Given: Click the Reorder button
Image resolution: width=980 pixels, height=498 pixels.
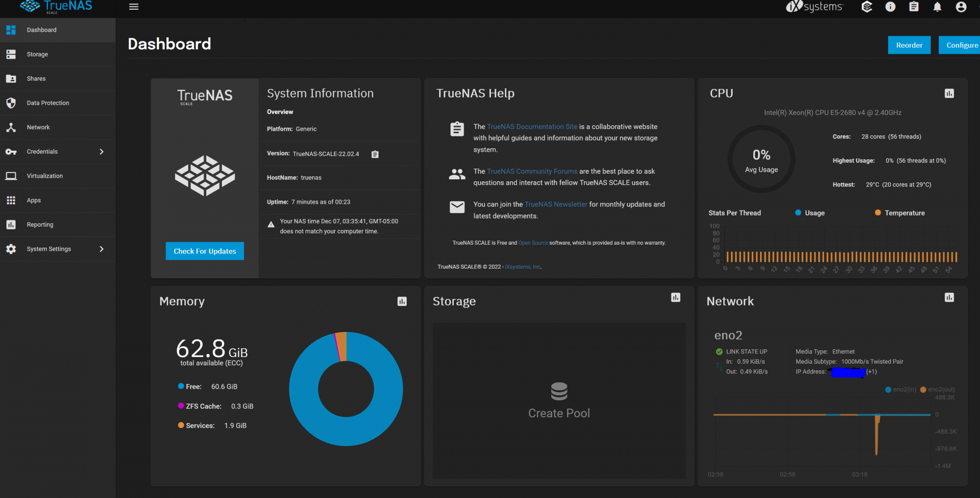Looking at the screenshot, I should 909,45.
